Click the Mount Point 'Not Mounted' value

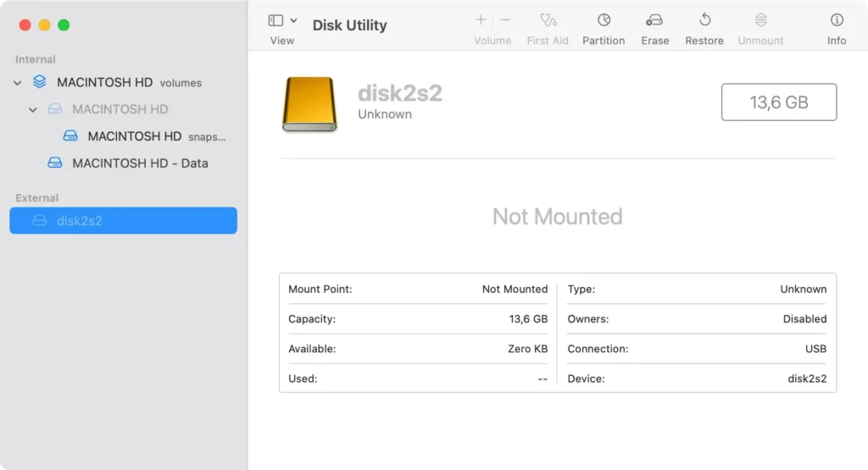(515, 289)
